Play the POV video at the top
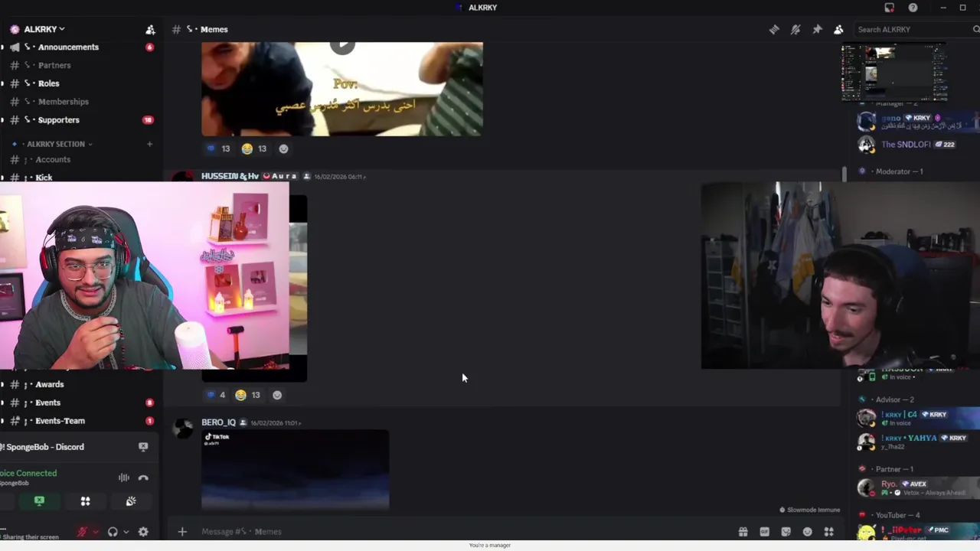 [x=342, y=45]
